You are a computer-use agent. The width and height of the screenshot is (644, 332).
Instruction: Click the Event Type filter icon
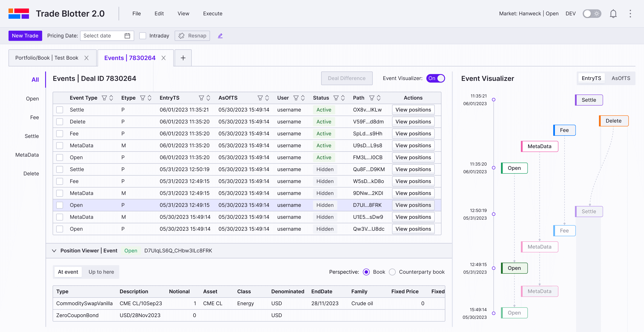104,98
